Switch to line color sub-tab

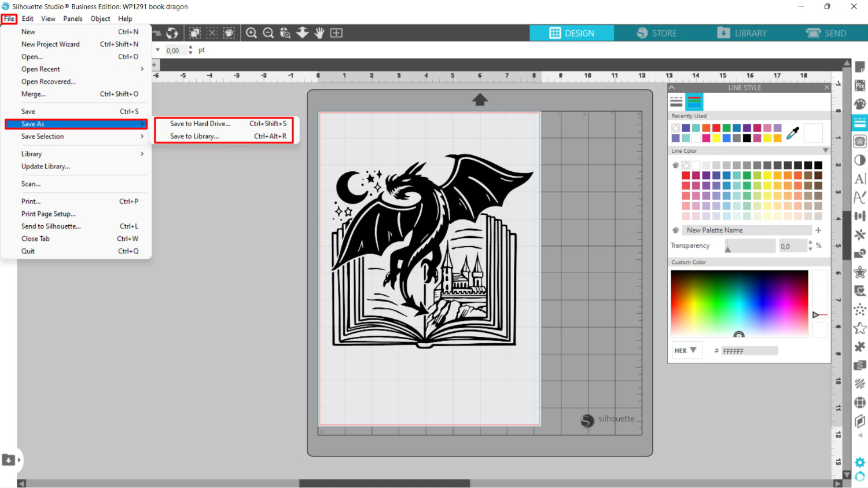click(694, 102)
